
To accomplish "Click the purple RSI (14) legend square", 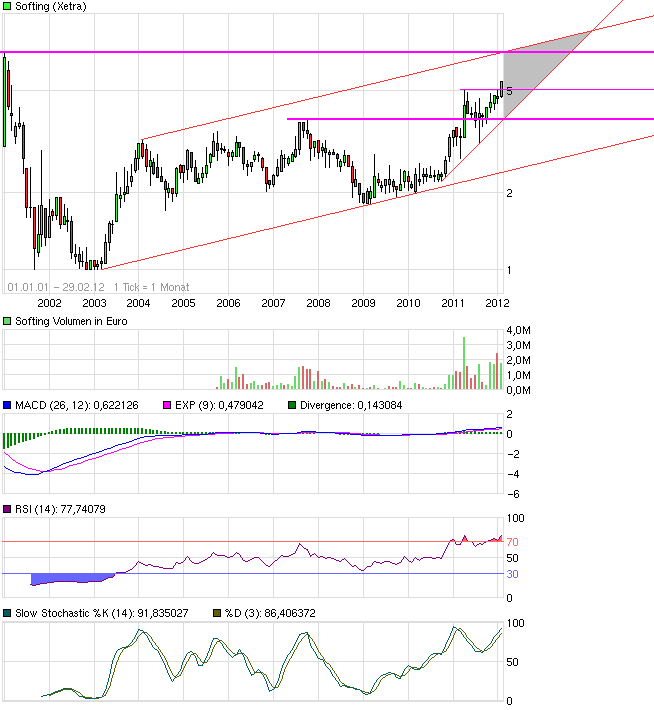I will (x=7, y=509).
